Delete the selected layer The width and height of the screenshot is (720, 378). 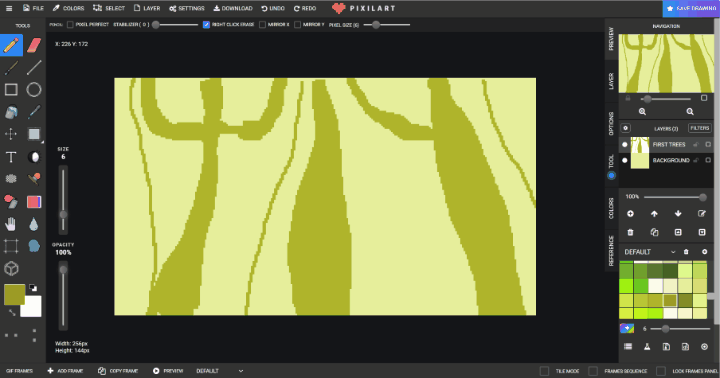pyautogui.click(x=630, y=232)
